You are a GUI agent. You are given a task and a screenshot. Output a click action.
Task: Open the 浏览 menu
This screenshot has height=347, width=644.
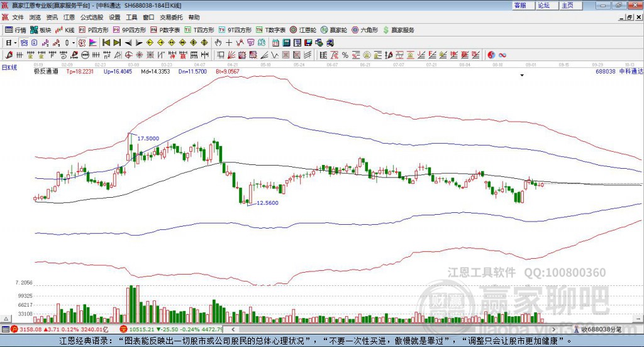click(35, 17)
